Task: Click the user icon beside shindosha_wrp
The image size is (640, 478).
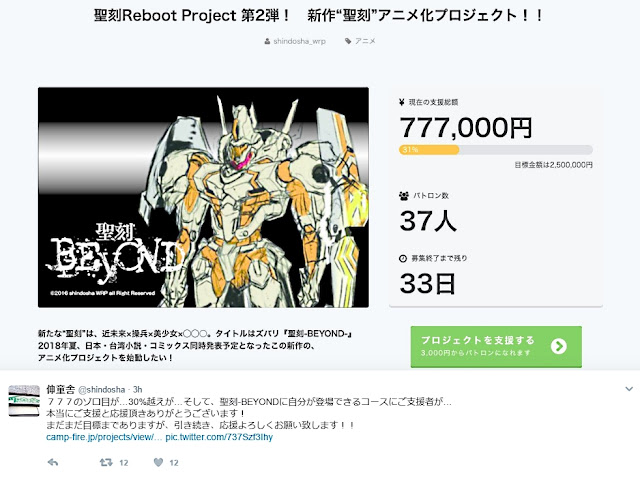Action: (x=267, y=41)
